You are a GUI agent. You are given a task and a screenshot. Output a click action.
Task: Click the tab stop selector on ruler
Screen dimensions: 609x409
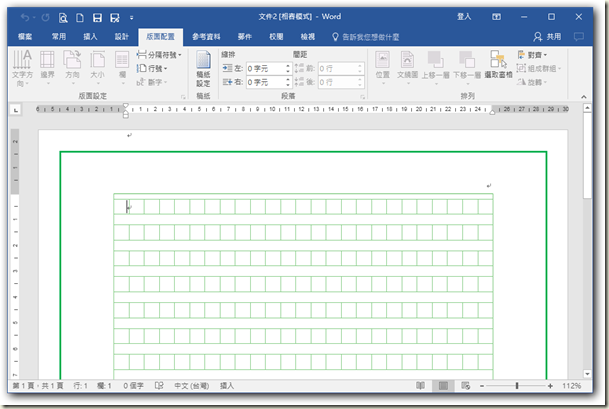click(x=16, y=110)
